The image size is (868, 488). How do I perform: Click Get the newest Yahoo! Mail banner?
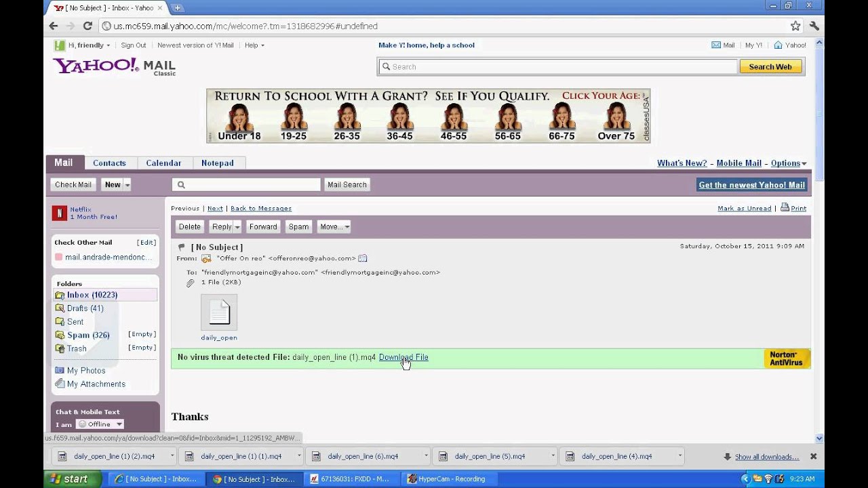tap(752, 185)
